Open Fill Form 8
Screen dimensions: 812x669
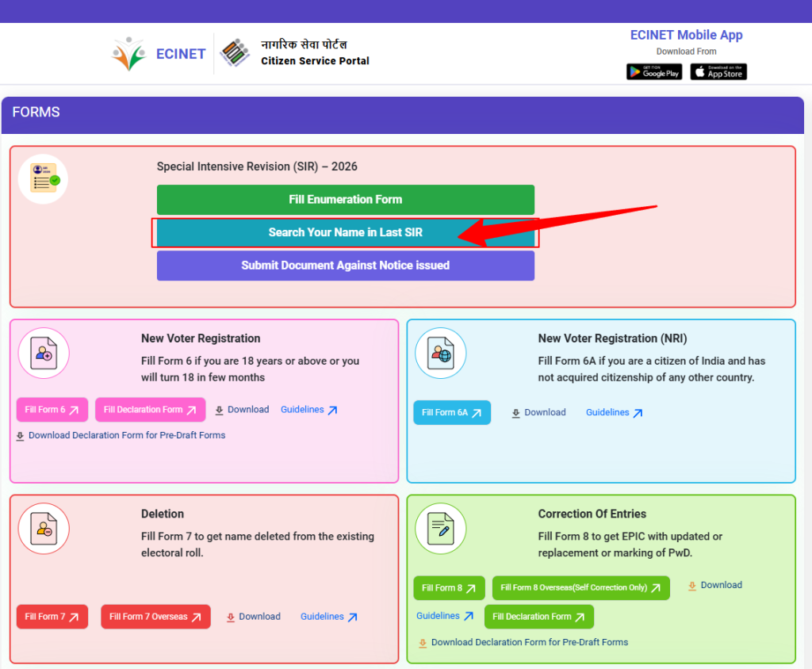click(x=449, y=587)
